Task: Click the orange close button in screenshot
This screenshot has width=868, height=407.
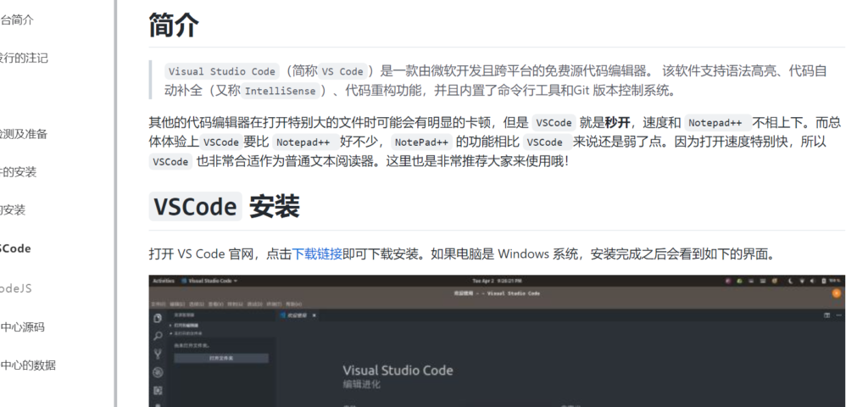Action: [836, 293]
